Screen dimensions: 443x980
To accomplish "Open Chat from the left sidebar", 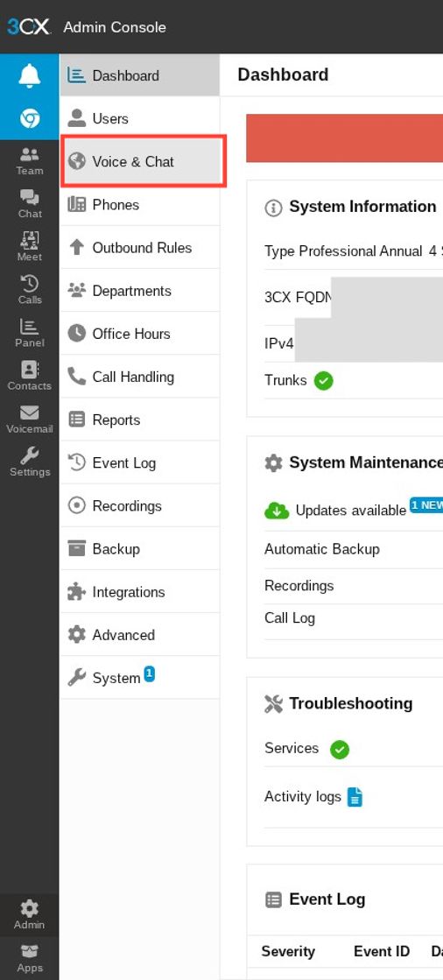I will 30,204.
